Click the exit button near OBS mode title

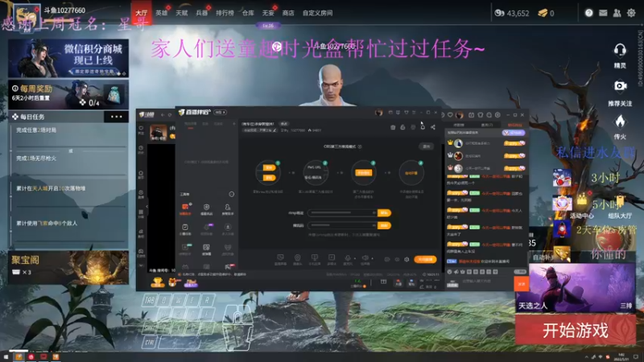[x=427, y=146]
